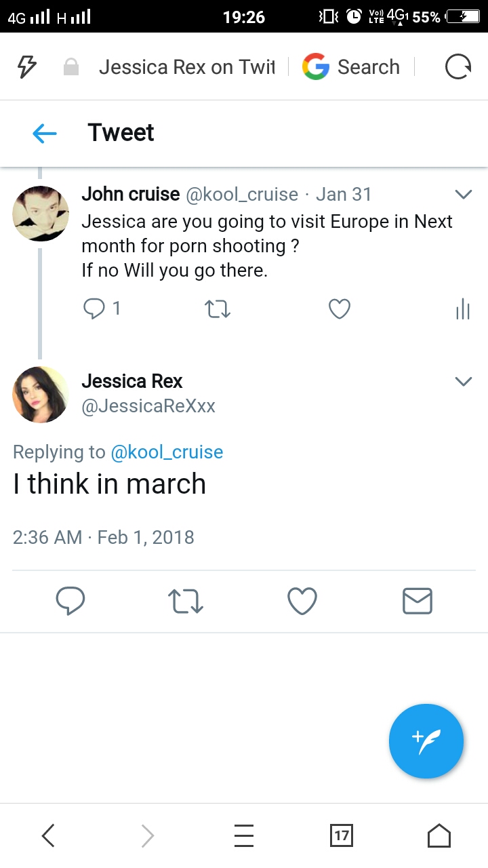
Task: Open the browser hamburger menu
Action: point(244,835)
